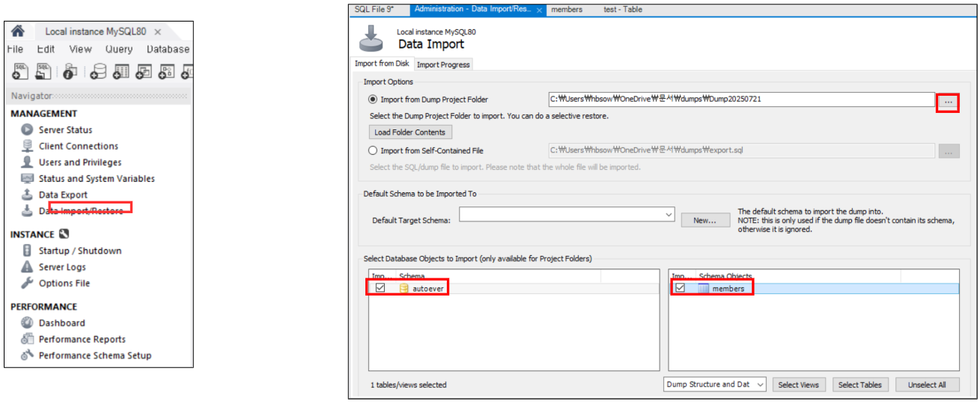980x404 pixels.
Task: Browse for dump project folder with ... button
Action: [x=948, y=102]
